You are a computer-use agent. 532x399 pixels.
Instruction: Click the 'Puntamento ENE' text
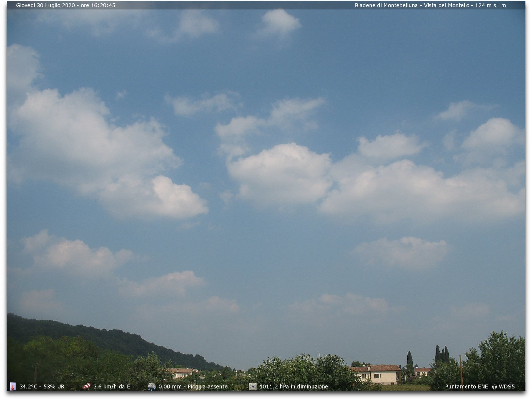(466, 387)
